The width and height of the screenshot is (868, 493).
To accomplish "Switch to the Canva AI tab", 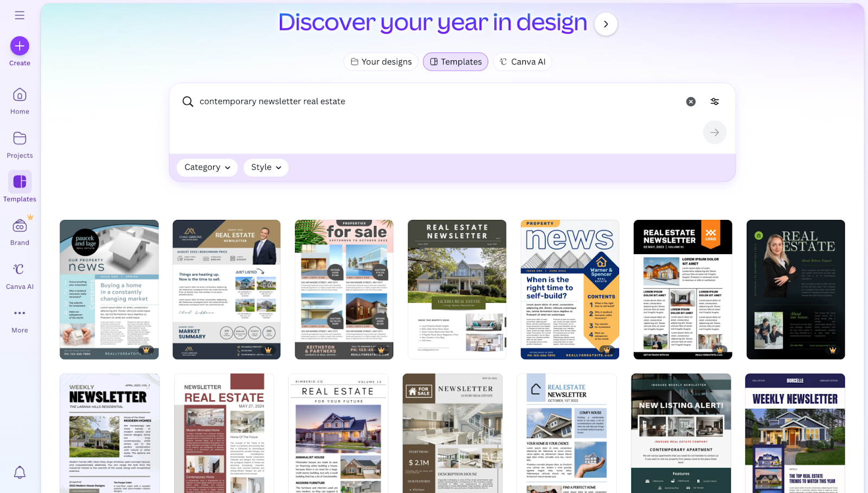I will [x=521, y=61].
